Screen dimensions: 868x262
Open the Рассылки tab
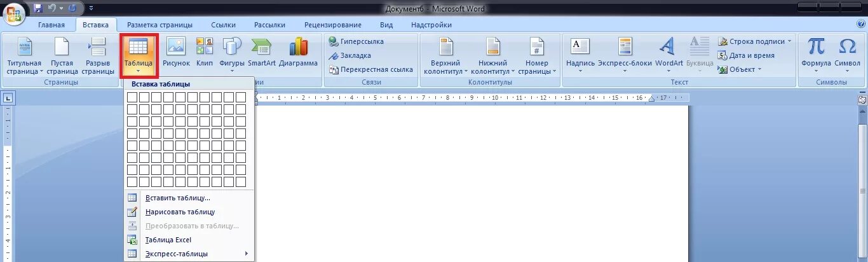tap(269, 25)
